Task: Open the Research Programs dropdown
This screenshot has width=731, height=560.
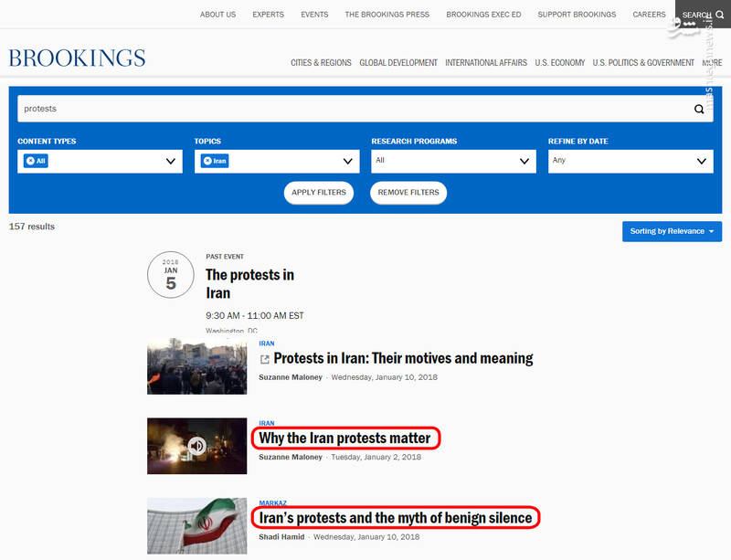Action: (x=453, y=162)
